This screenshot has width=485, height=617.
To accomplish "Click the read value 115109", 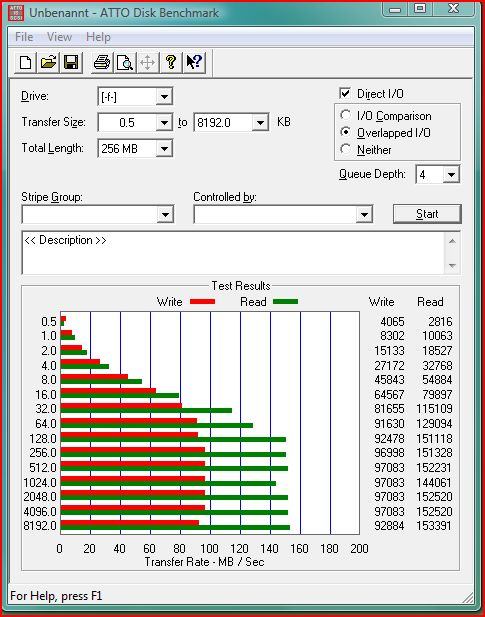I will [434, 409].
